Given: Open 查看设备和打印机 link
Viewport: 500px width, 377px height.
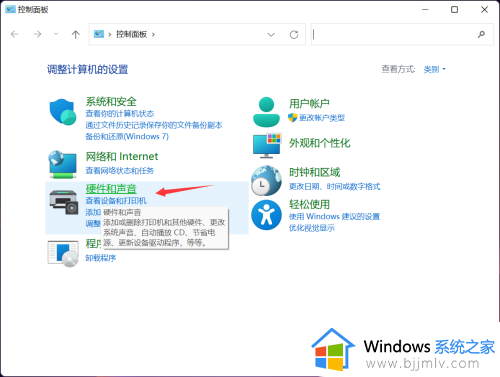Looking at the screenshot, I should [x=116, y=201].
